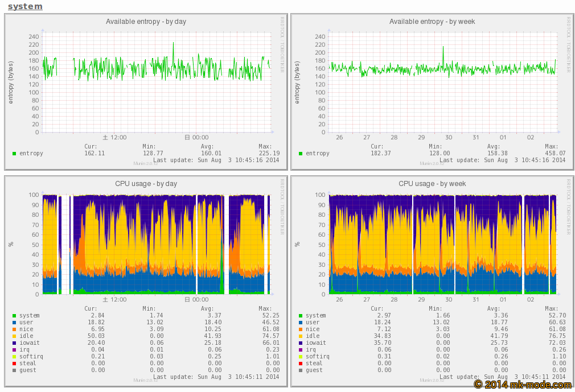Click the 'system' category heading link
The width and height of the screenshot is (575, 392).
click(25, 6)
